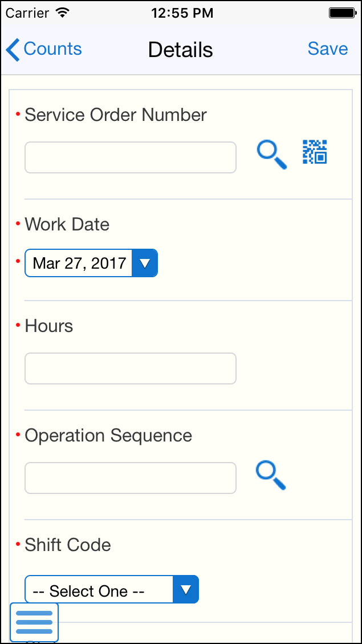Tap the battery indicator in status bar
The image size is (362, 644).
click(342, 13)
